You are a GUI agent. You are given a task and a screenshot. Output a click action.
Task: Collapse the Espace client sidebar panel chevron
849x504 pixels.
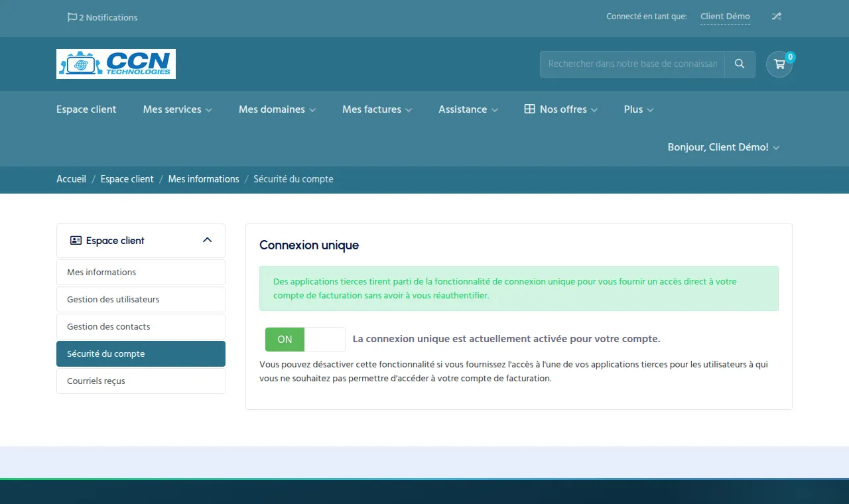[x=207, y=240]
